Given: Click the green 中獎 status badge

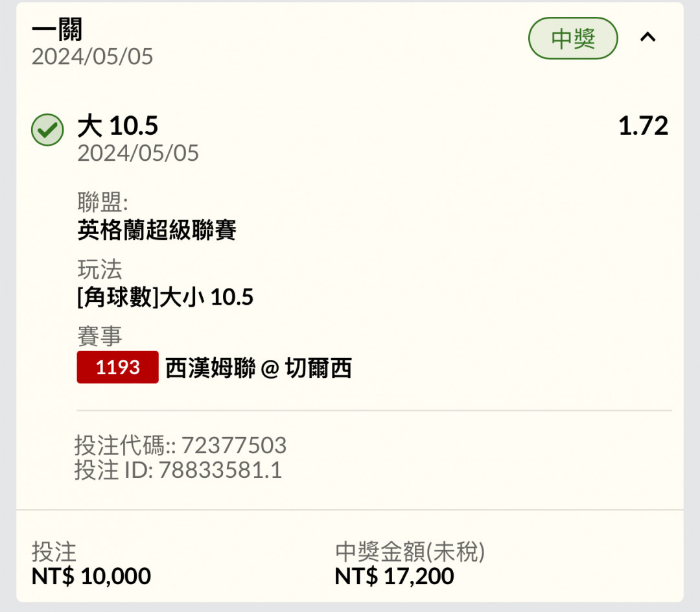Looking at the screenshot, I should pyautogui.click(x=573, y=38).
